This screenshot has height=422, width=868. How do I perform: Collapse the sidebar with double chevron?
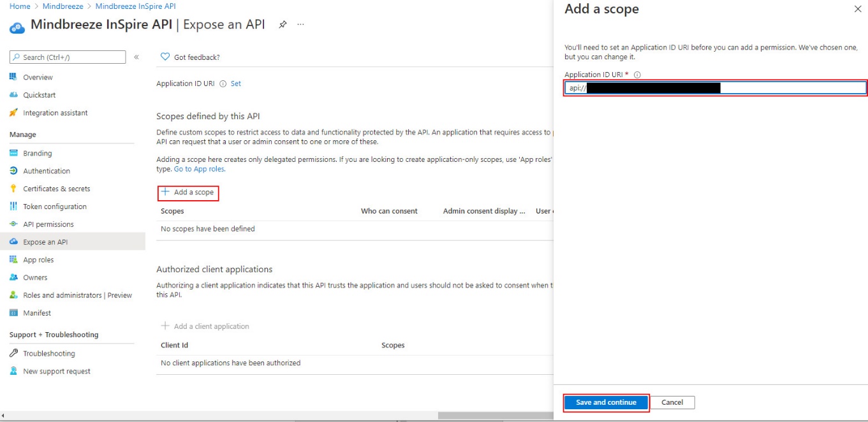pos(136,57)
